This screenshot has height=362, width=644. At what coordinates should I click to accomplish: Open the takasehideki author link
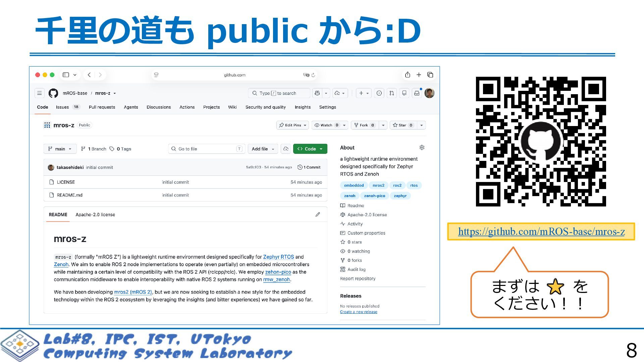point(70,167)
